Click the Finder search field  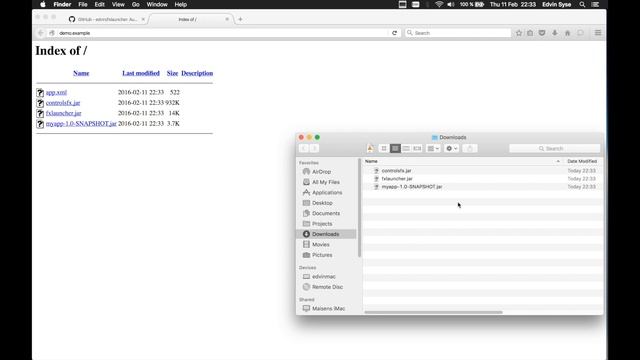click(555, 149)
